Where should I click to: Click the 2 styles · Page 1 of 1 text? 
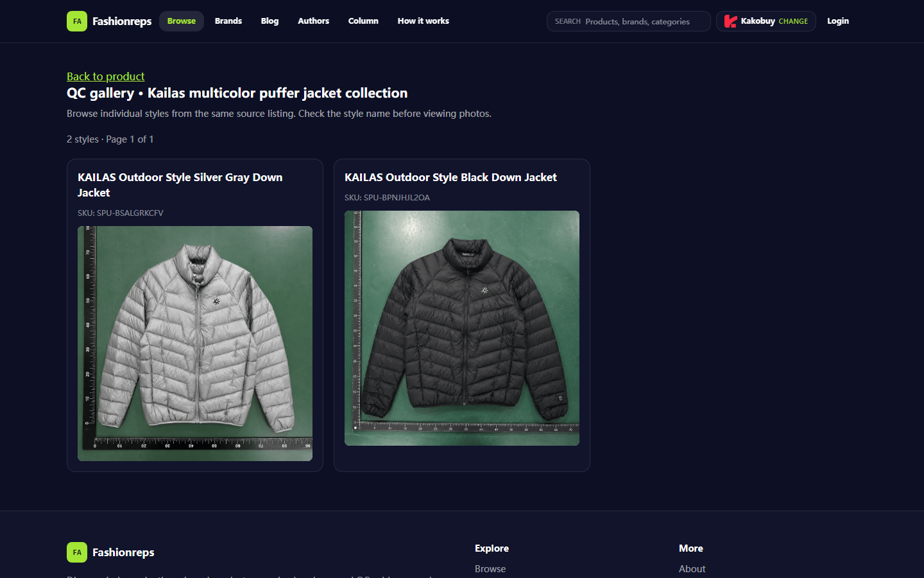110,139
